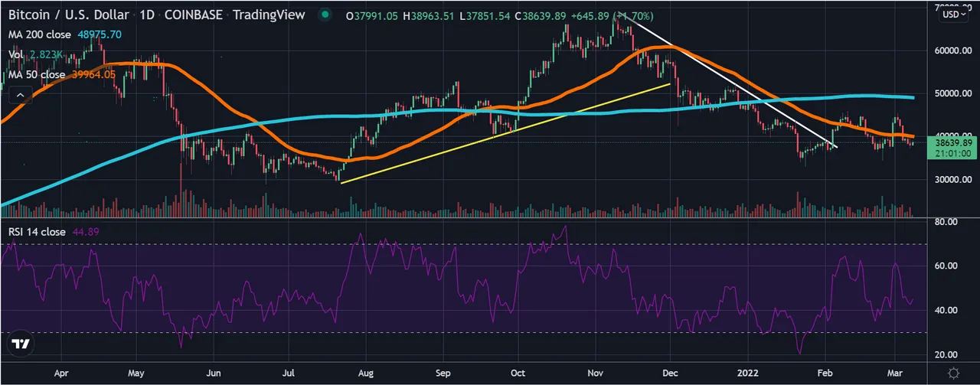This screenshot has height=385, width=980.
Task: Select the MA 200 close indicator legend
Action: tap(40, 34)
